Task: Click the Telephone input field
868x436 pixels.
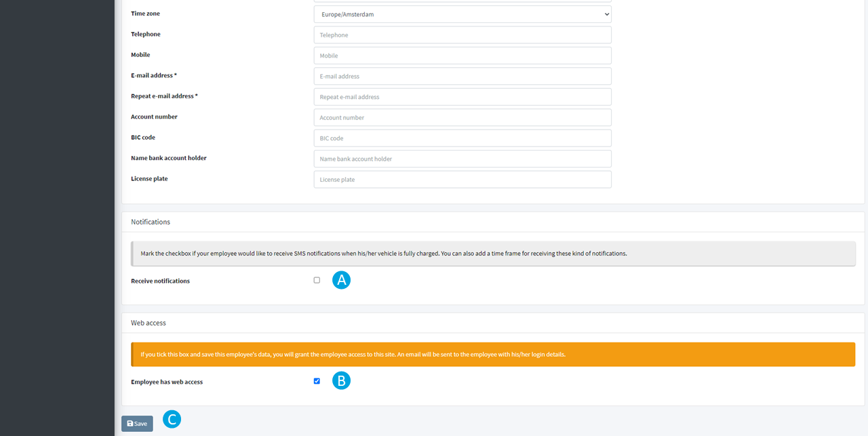Action: tap(462, 35)
